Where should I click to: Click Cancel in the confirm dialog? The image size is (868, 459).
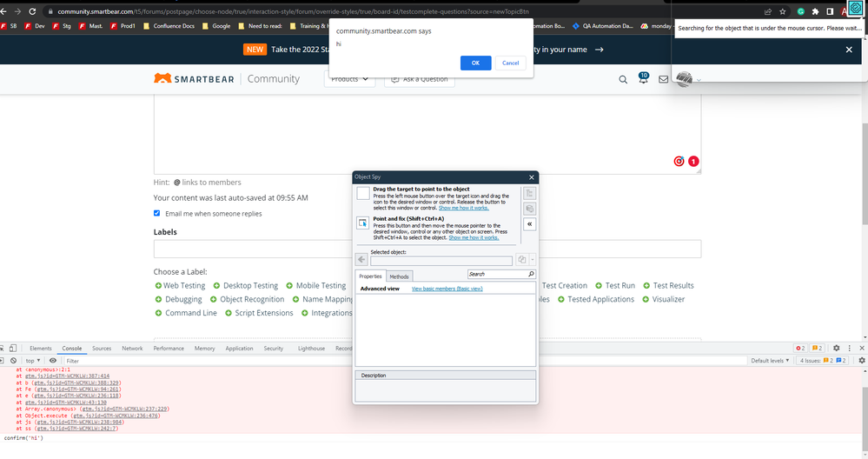coord(510,63)
